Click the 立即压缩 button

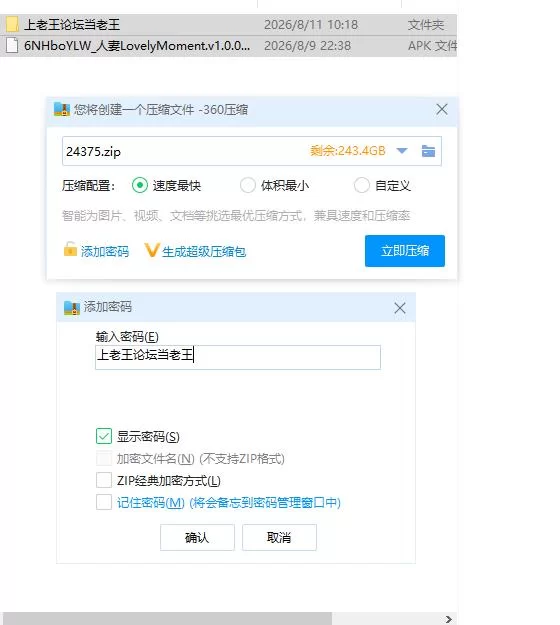405,251
